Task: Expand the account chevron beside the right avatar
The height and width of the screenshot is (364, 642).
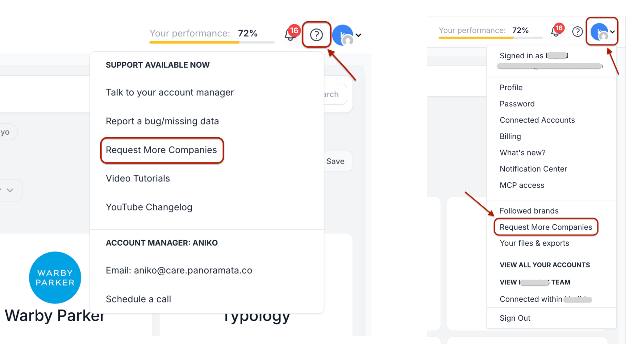Action: pos(613,32)
